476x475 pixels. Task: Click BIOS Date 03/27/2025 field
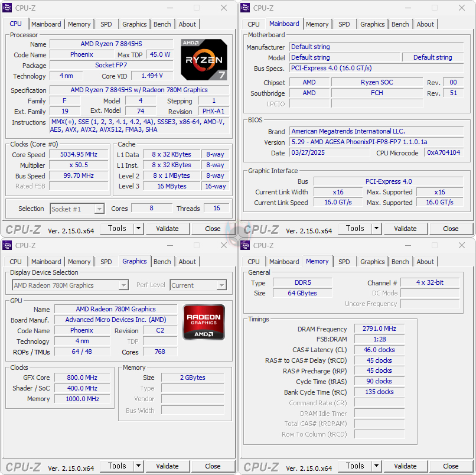(330, 152)
